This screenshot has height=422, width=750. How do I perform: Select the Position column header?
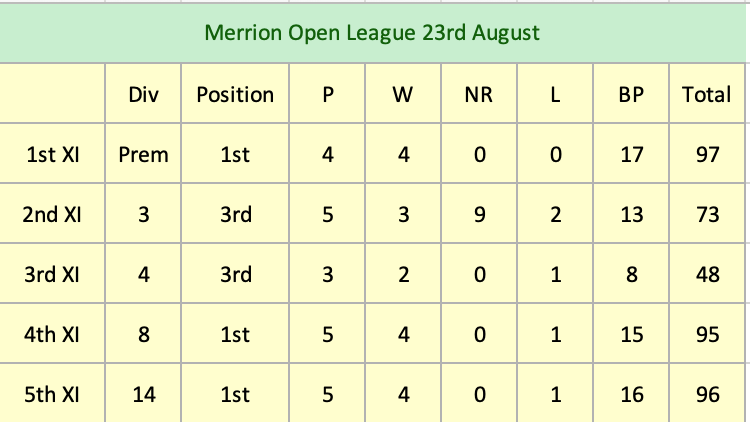[235, 95]
